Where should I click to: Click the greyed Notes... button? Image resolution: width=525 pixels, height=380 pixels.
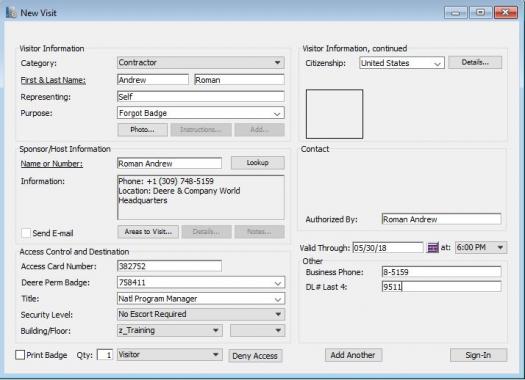[259, 232]
